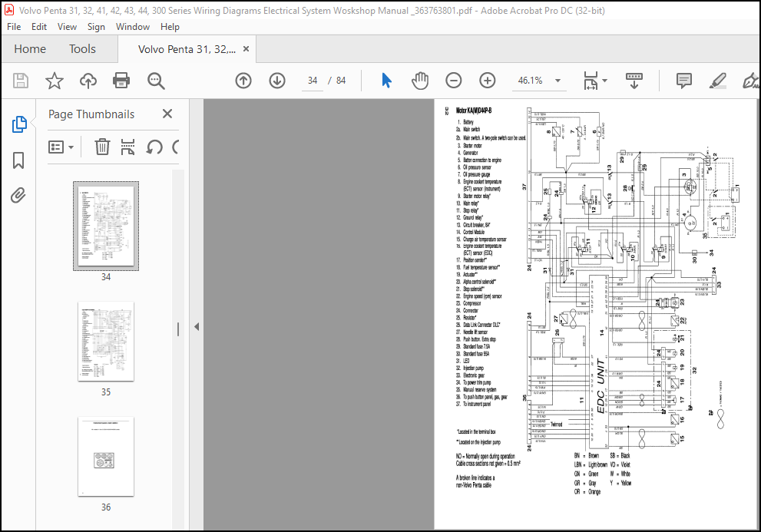Open the Bookmarks panel icon
Image resolution: width=761 pixels, height=532 pixels.
(x=18, y=160)
